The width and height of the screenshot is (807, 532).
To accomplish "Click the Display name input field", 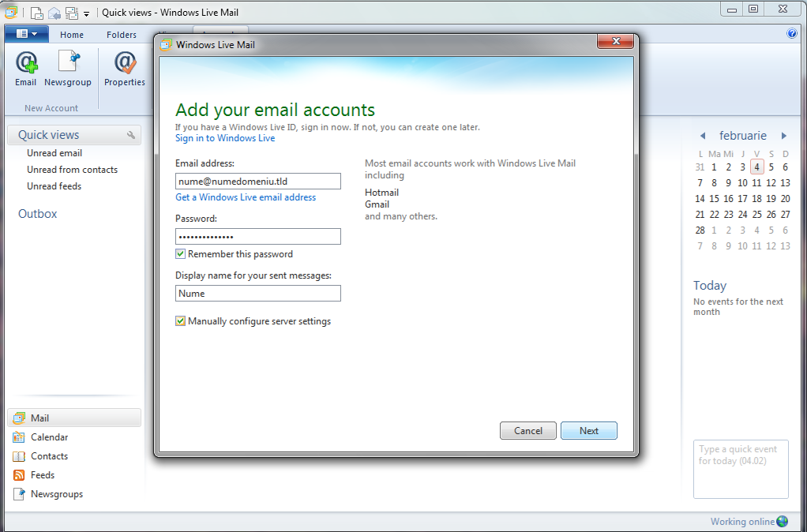I will point(258,294).
